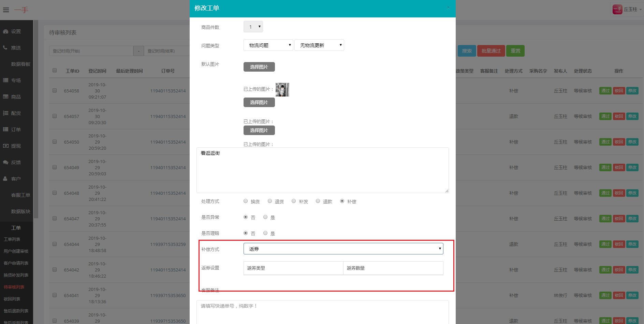Viewport: 644px width, 324px height.
Task: Open 客服工单 in the sidebar
Action: 20,195
